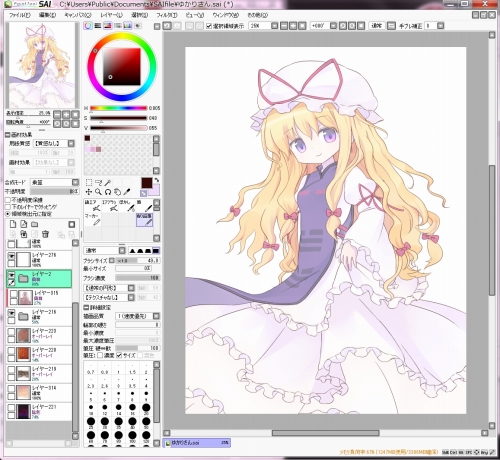The image size is (500, 460).
Task: Choose the highlighted pencil tool preset
Action: [x=144, y=220]
